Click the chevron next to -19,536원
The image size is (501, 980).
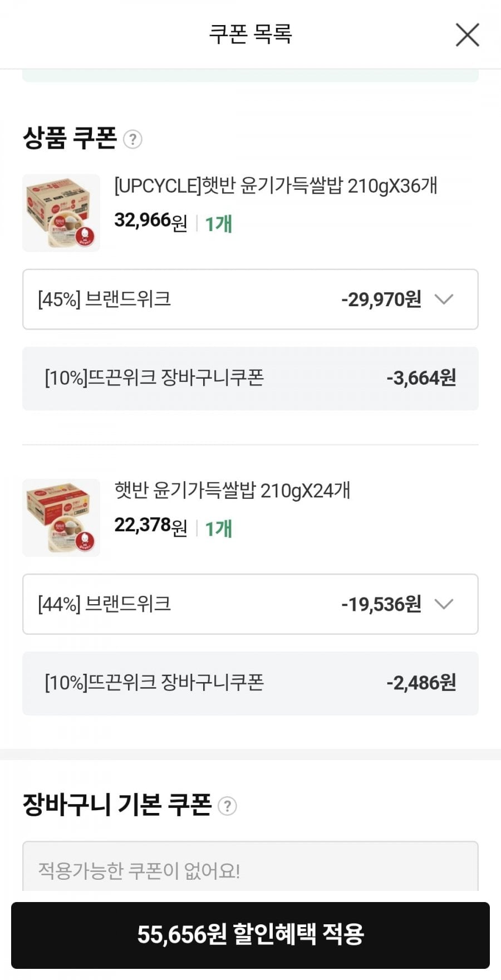444,604
